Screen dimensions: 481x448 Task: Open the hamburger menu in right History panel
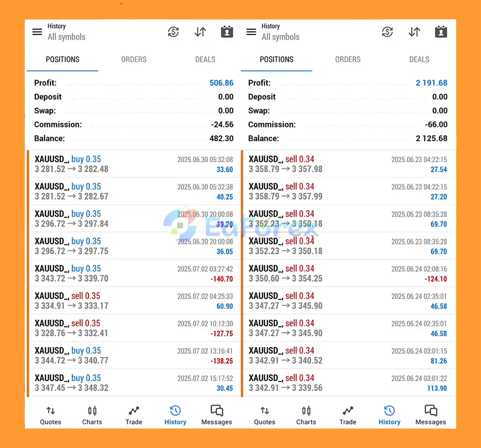[x=251, y=32]
